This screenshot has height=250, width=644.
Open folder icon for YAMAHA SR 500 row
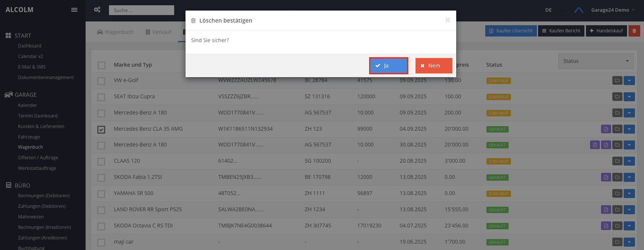tap(617, 194)
